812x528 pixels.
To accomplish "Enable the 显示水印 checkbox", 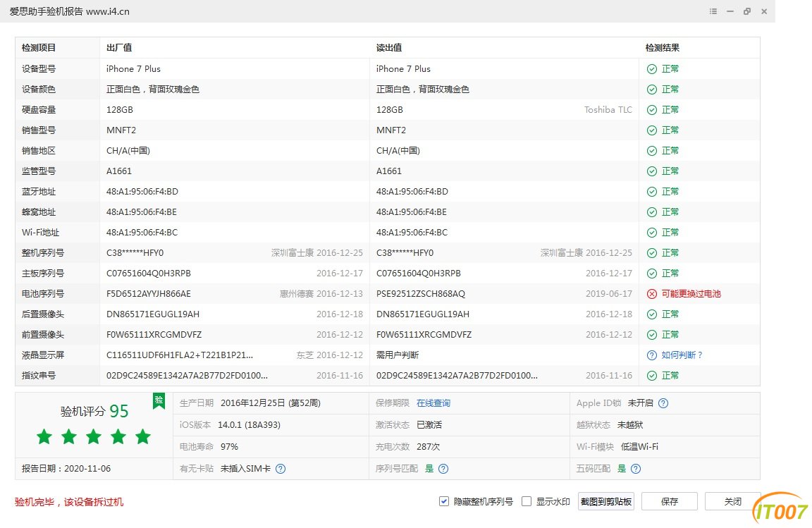I will tap(526, 502).
